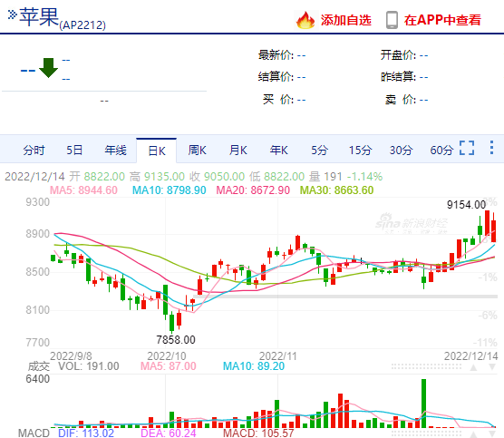
Task: Click the 结算价 label
Action: (x=276, y=76)
